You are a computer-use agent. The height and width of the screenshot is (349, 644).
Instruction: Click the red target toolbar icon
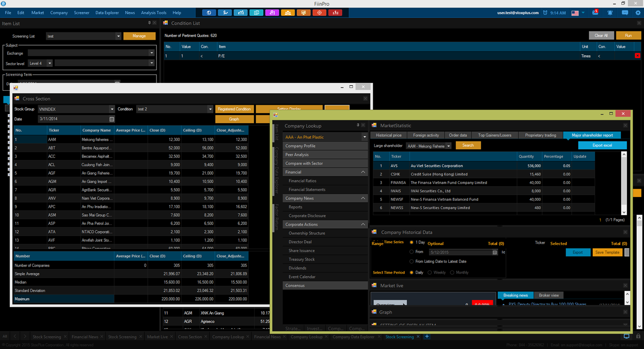coord(320,13)
